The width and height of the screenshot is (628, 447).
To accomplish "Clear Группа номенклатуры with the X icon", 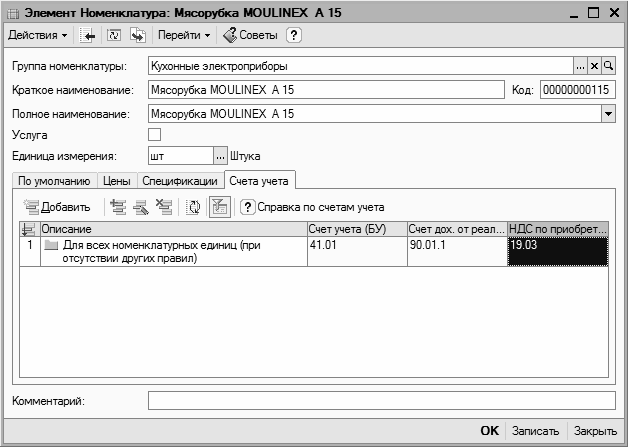I will click(594, 66).
